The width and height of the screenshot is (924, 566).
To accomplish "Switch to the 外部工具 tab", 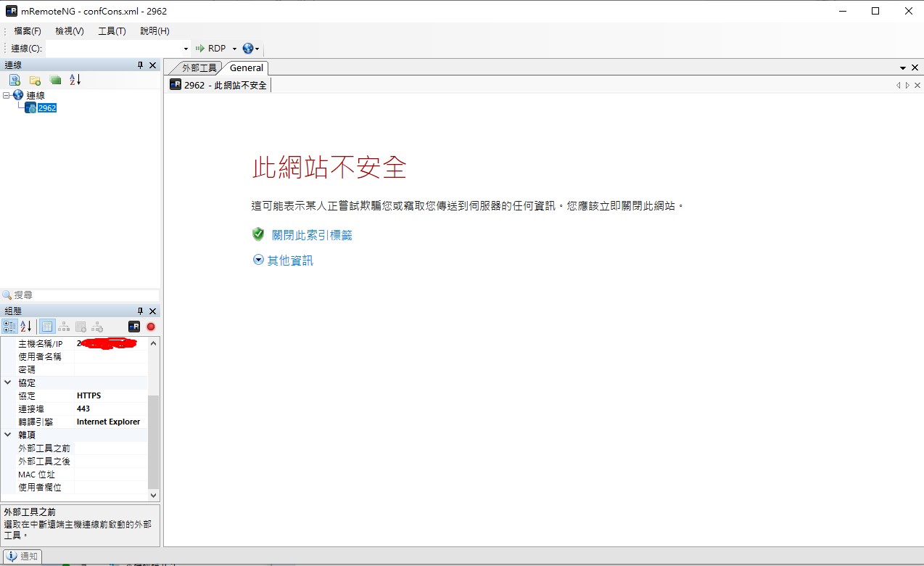I will [x=198, y=67].
